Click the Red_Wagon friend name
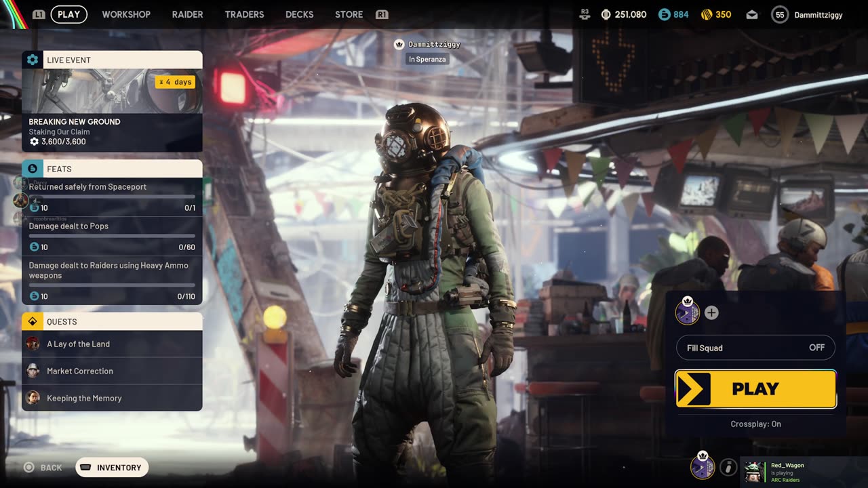Viewport: 868px width, 488px height. pos(787,466)
